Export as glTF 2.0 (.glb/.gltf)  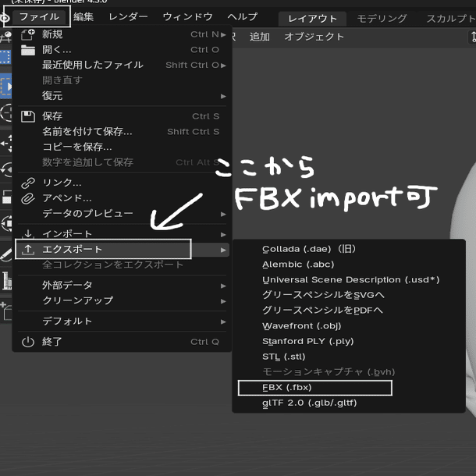[x=349, y=403]
